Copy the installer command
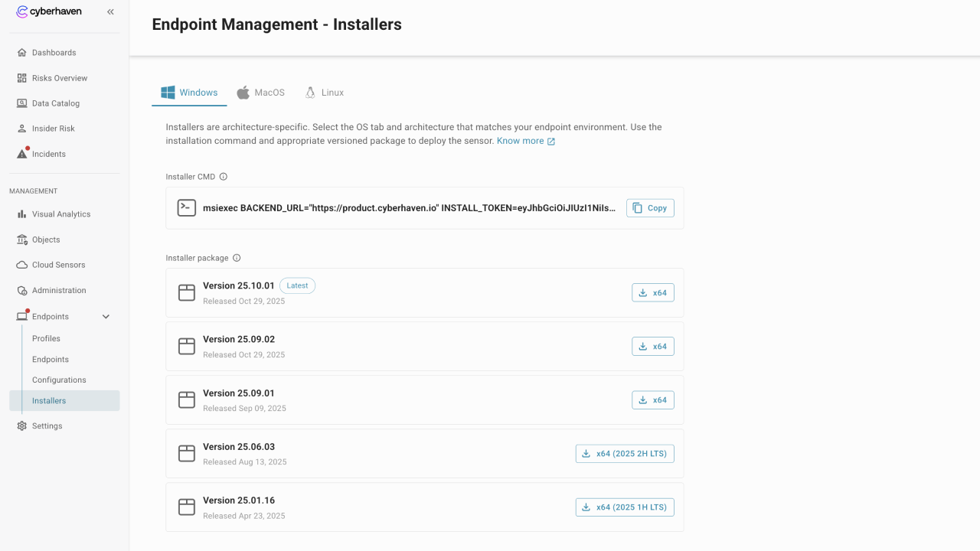The image size is (980, 551). [x=650, y=208]
